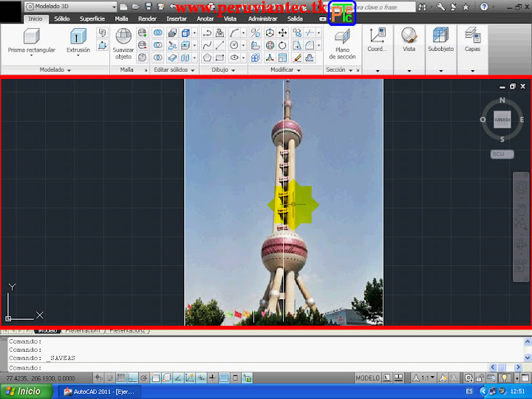Toggle ortho mode in status bar

tap(133, 378)
